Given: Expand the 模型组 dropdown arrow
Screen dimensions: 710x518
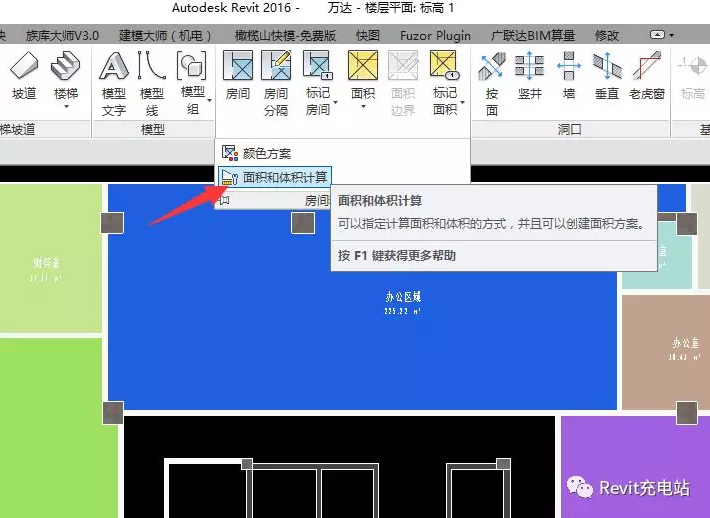Looking at the screenshot, I should coord(210,101).
